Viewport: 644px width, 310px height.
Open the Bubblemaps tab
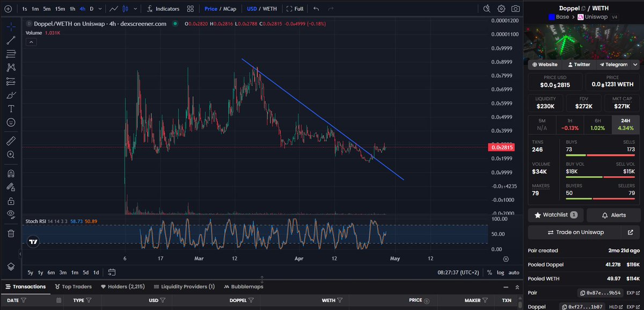click(x=244, y=286)
